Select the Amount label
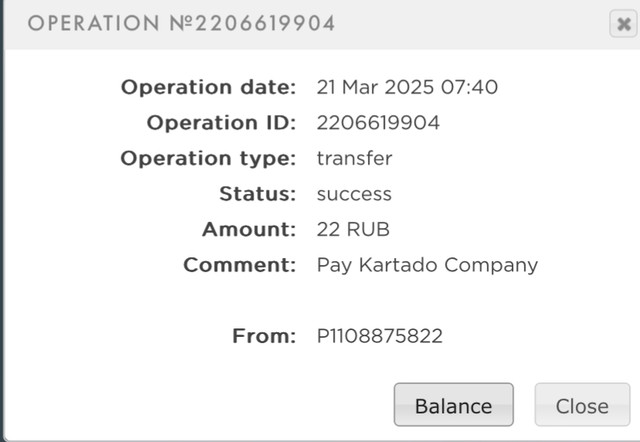Viewport: 640px width, 442px height. click(x=249, y=229)
